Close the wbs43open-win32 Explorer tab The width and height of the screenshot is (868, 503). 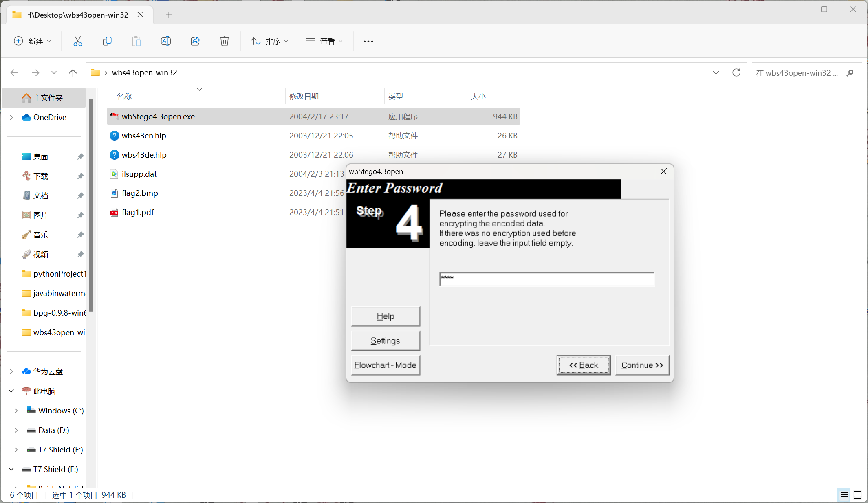(x=140, y=15)
